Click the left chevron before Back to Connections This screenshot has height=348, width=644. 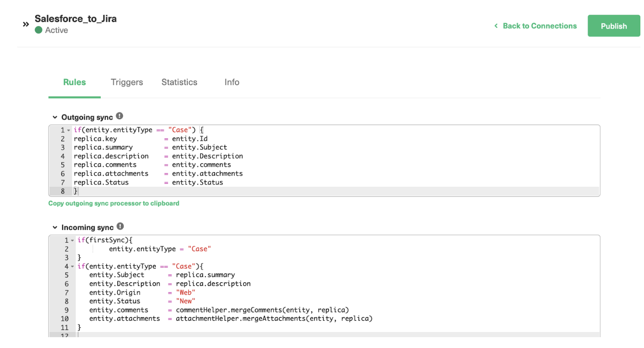[496, 26]
